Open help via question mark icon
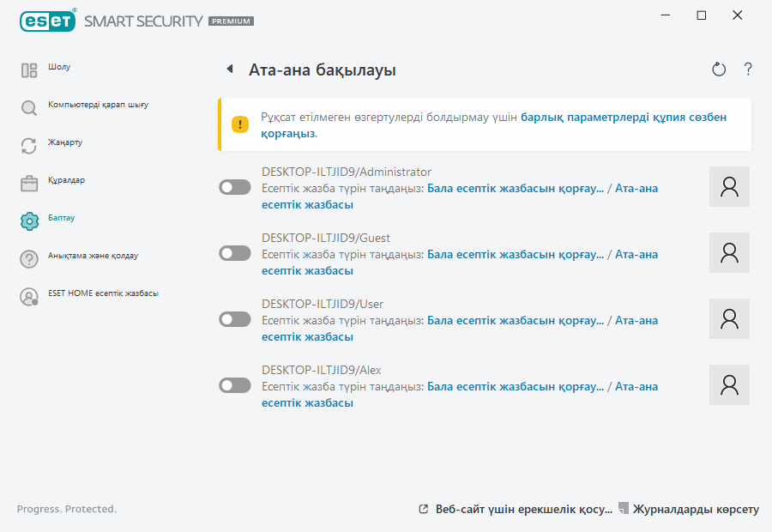 tap(748, 70)
